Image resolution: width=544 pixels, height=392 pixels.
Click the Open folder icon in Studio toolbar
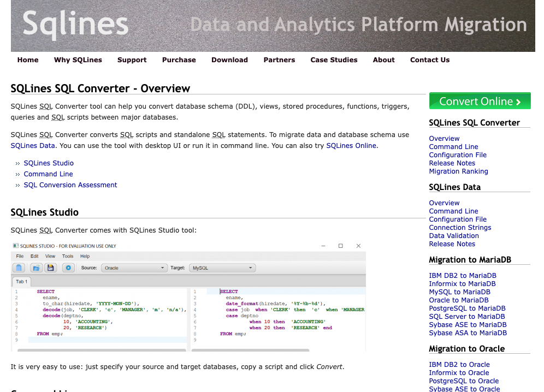(x=36, y=268)
